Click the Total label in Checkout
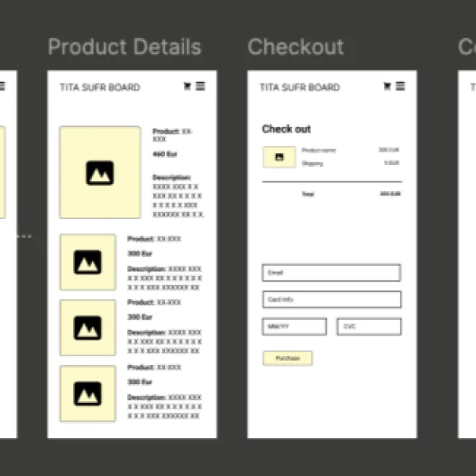Viewport: 476px width, 476px height. point(308,194)
